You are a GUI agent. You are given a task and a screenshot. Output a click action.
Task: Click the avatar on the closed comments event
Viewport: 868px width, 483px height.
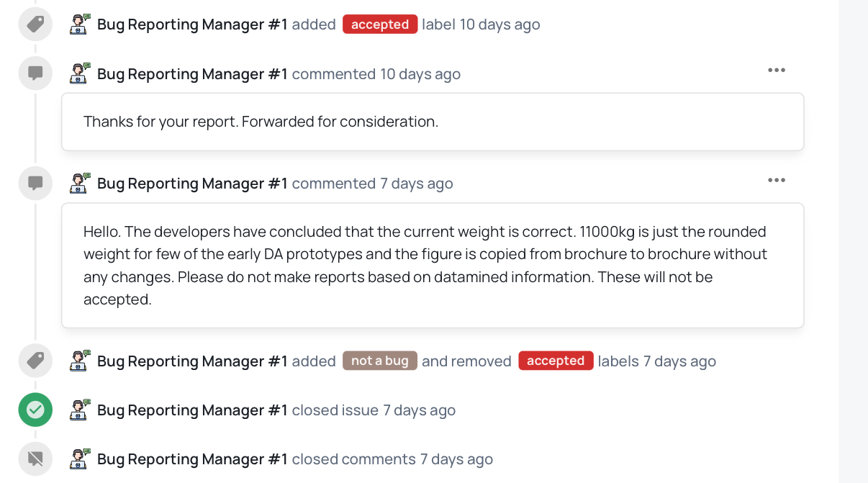[x=80, y=459]
